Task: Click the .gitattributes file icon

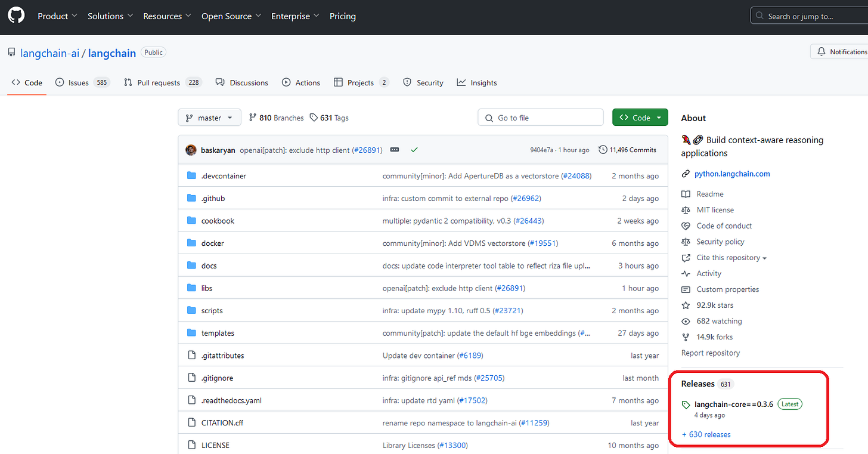Action: [x=191, y=356]
